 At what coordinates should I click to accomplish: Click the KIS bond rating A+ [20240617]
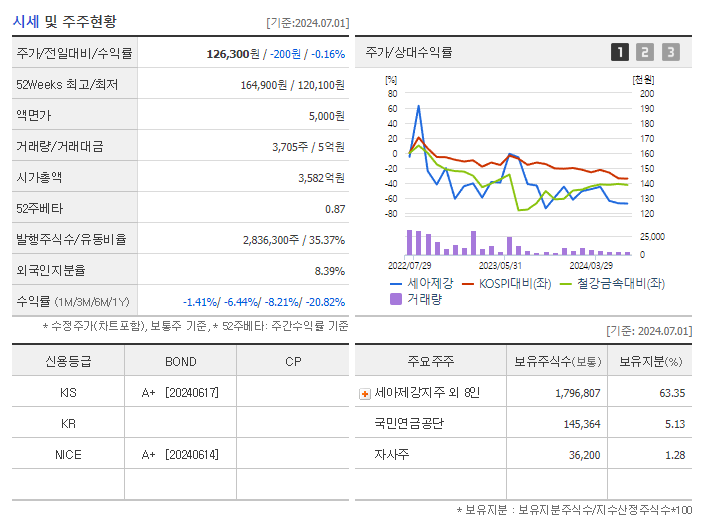click(180, 393)
